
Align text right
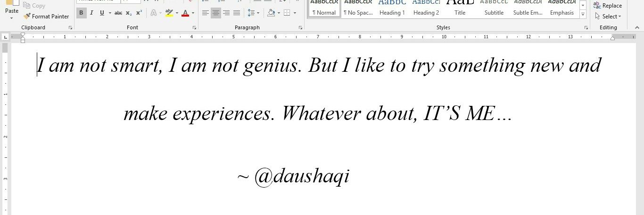(x=226, y=13)
